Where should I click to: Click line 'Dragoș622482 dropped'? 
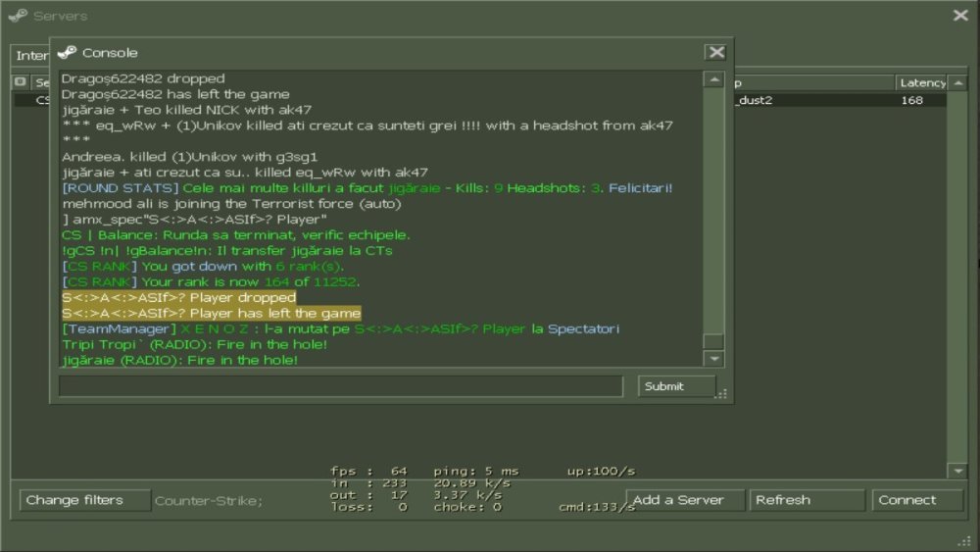click(143, 78)
